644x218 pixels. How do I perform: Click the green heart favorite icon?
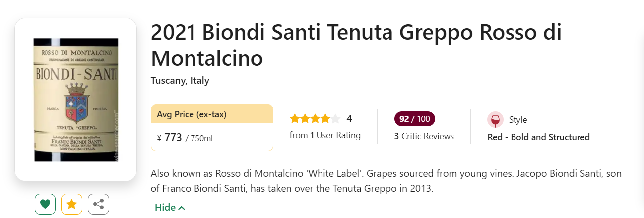click(45, 204)
